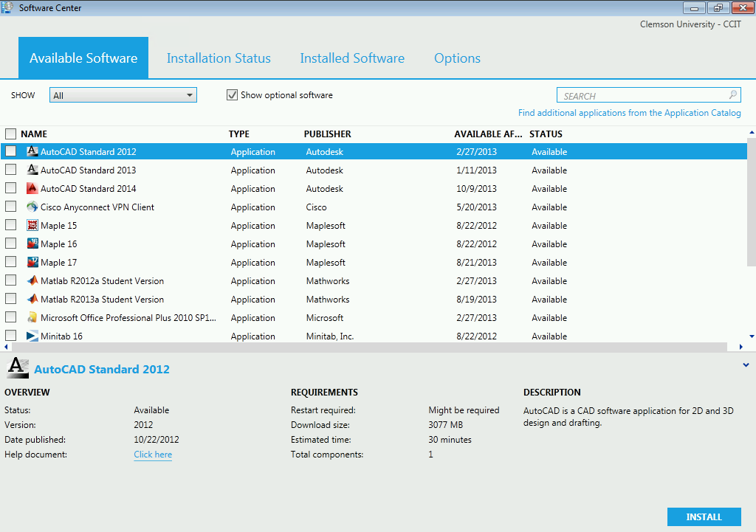756x532 pixels.
Task: Click the Cisco Anyconnect VPN Client icon
Action: coord(32,207)
